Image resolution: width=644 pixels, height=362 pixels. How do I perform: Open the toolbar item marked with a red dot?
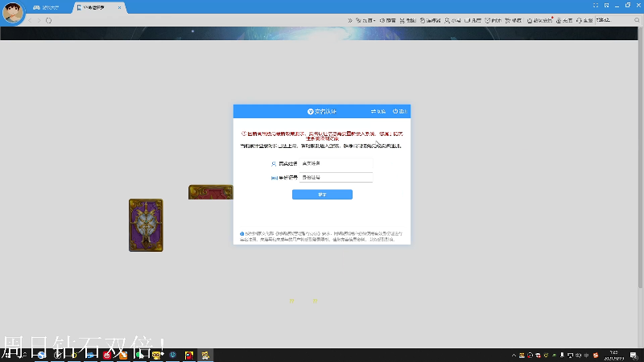point(540,20)
